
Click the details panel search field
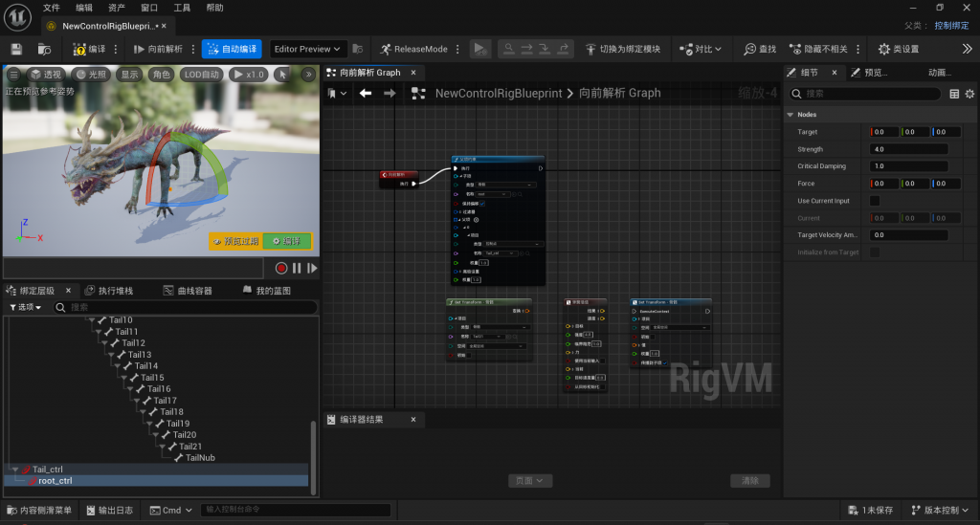click(865, 94)
